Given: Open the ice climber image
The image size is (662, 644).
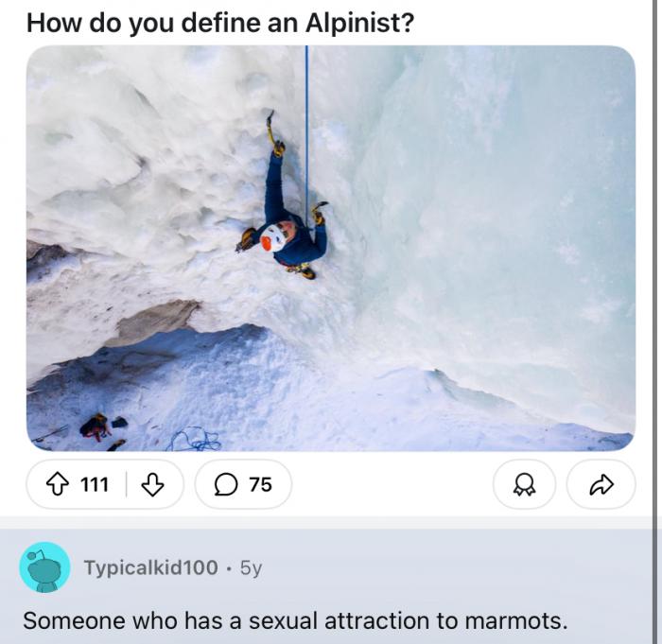Looking at the screenshot, I should tap(331, 249).
